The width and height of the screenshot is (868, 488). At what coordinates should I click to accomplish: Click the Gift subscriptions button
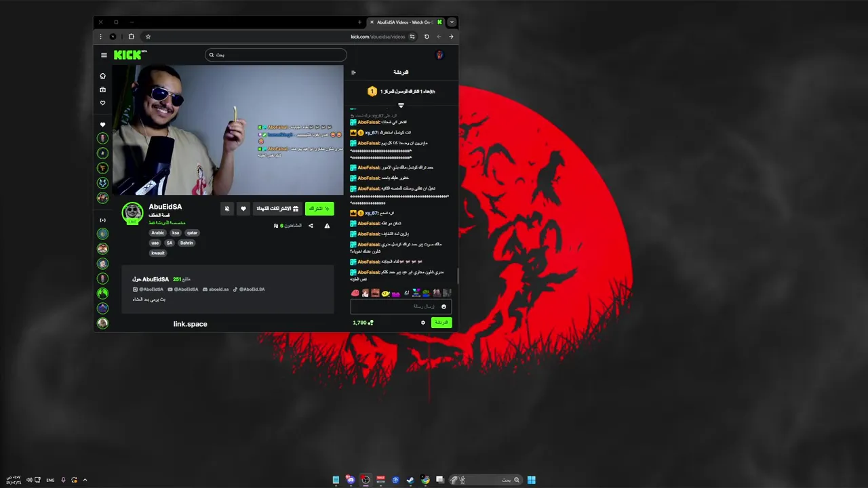277,209
